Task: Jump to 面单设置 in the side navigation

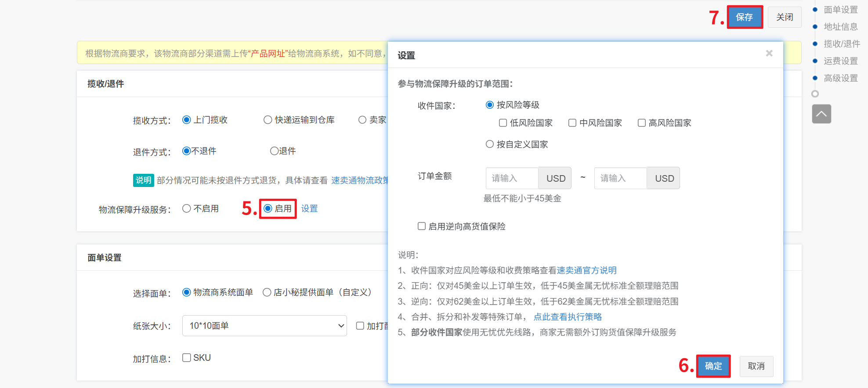Action: click(x=840, y=10)
